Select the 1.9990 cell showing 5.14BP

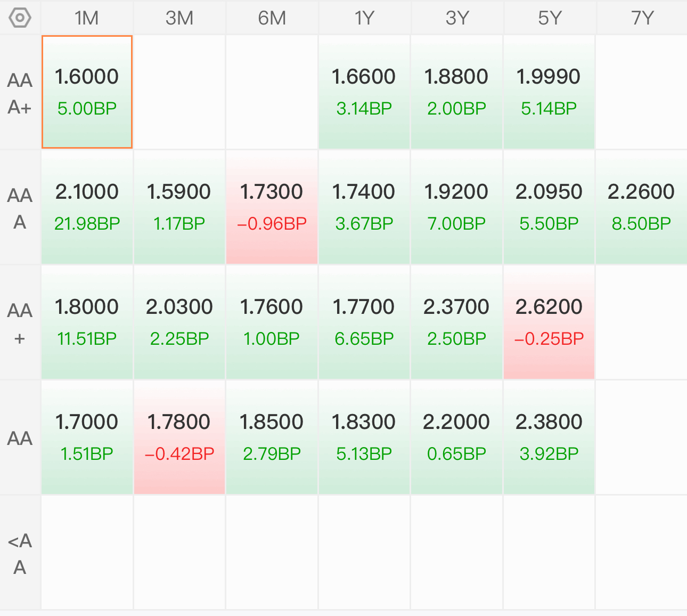[549, 92]
